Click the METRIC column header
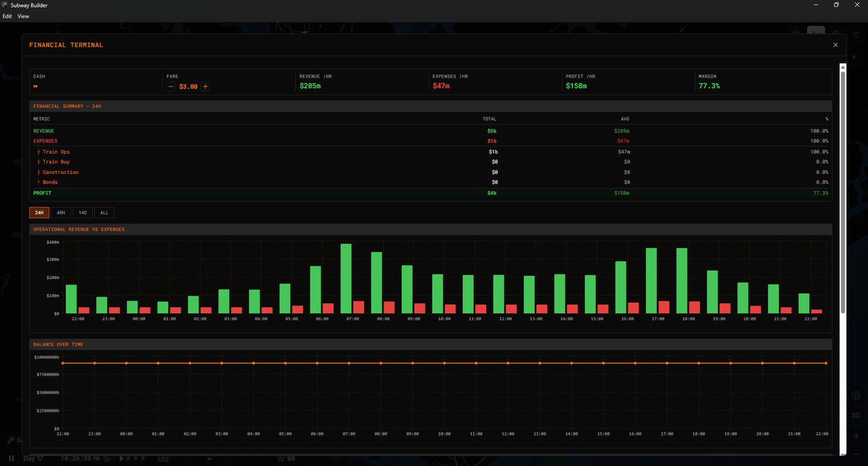The image size is (868, 466). [x=41, y=119]
